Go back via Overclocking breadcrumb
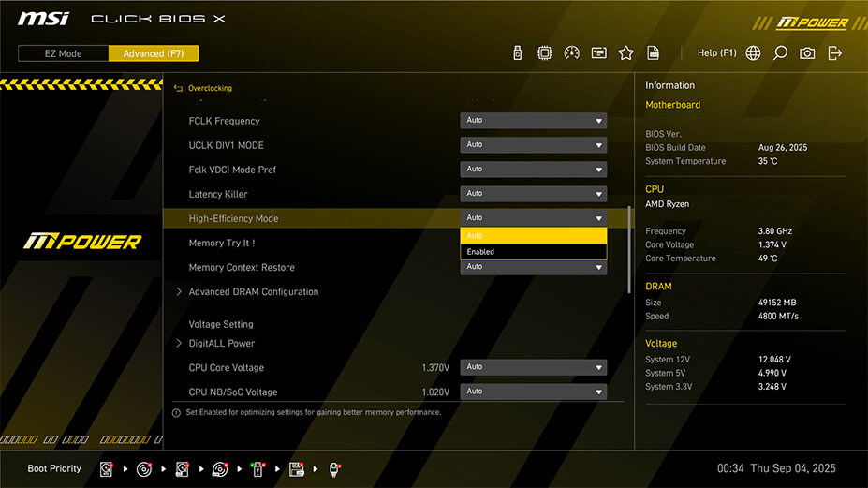The width and height of the screenshot is (868, 488). tap(210, 88)
